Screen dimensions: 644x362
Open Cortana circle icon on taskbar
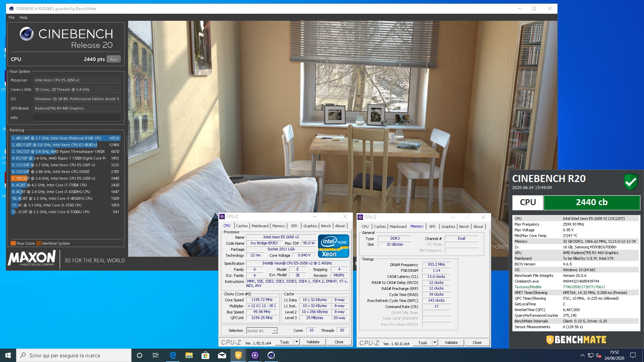click(140, 355)
